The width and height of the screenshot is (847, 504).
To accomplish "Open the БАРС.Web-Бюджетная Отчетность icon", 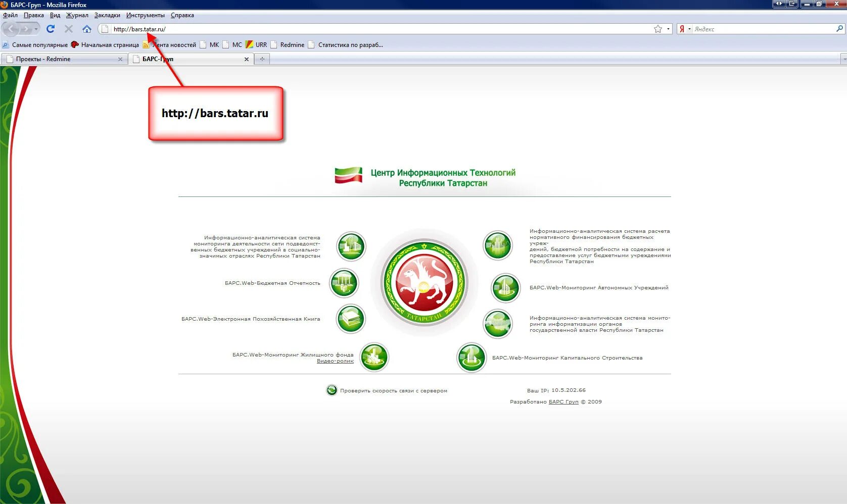I will tap(344, 283).
